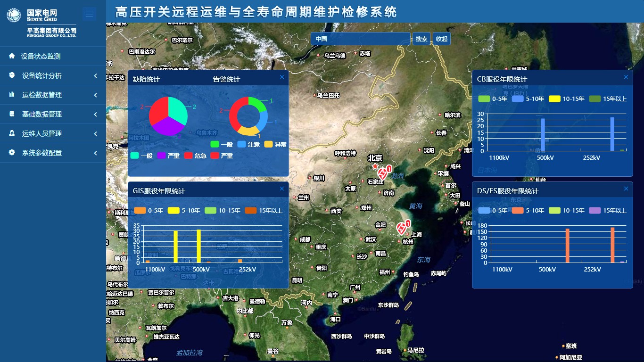644x362 pixels.
Task: Open the 运检数据管理 menu item
Action: [x=42, y=95]
